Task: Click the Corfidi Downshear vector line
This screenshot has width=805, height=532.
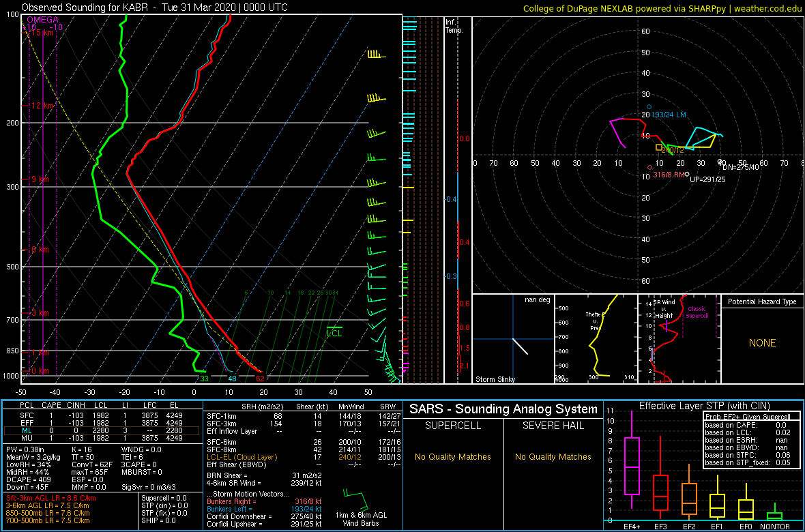Action: coord(264,516)
